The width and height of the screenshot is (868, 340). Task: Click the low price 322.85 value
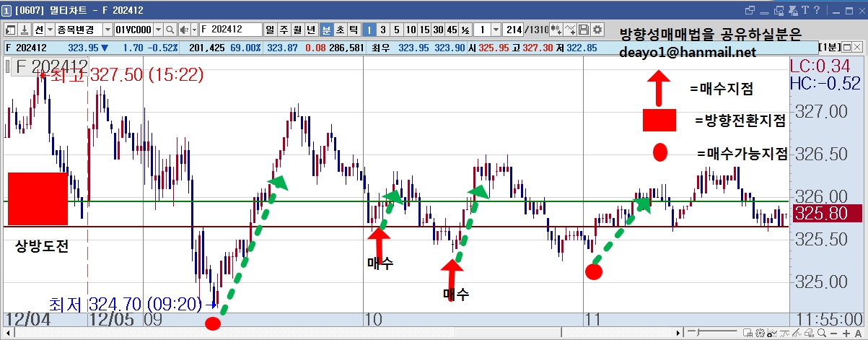point(582,48)
